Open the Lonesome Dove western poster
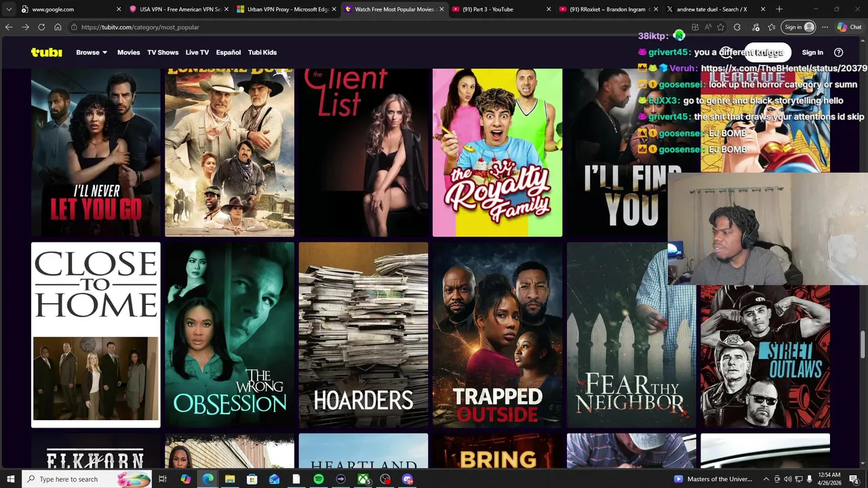Image resolution: width=868 pixels, height=488 pixels. 229,152
